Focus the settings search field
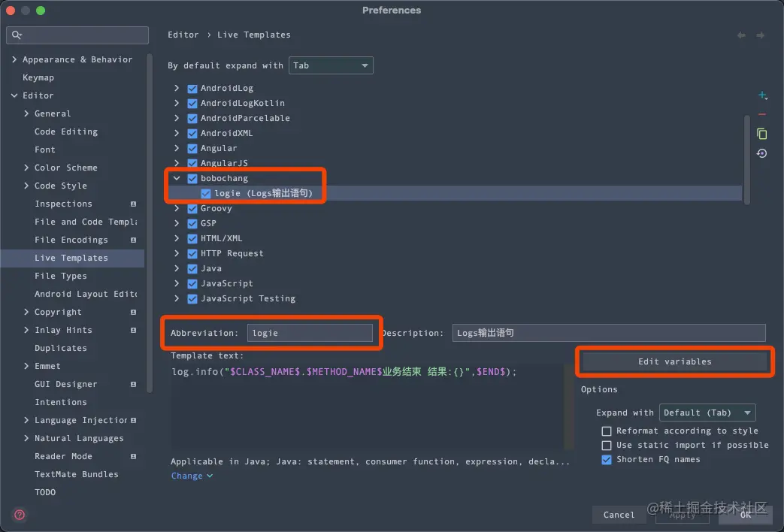784x532 pixels. coord(77,35)
